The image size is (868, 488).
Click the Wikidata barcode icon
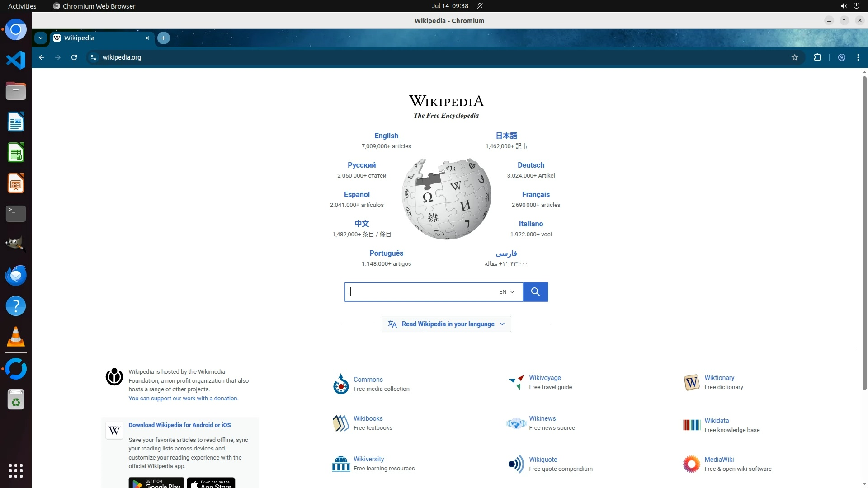click(691, 425)
